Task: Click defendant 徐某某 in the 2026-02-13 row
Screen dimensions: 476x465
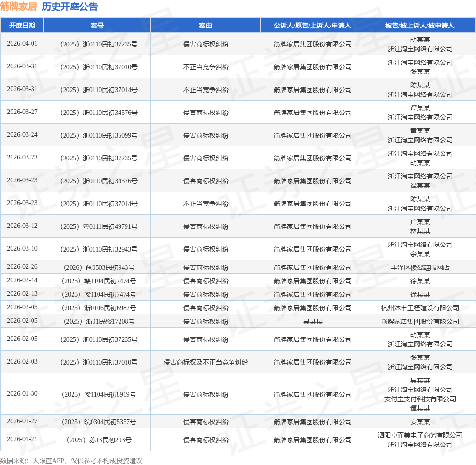Action: click(420, 294)
